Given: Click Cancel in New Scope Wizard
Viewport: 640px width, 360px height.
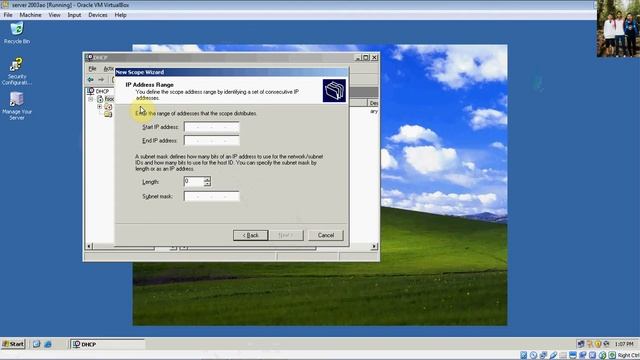Looking at the screenshot, I should pos(326,235).
